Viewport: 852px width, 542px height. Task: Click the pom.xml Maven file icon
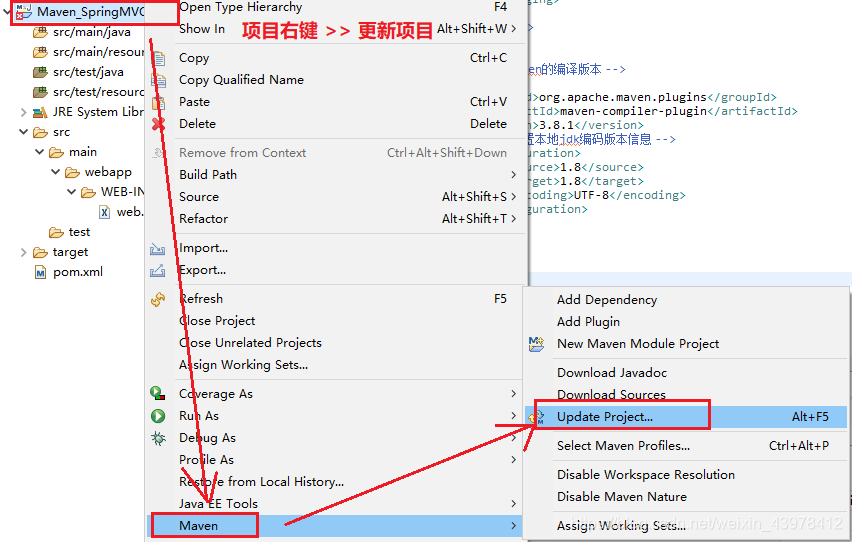pyautogui.click(x=40, y=272)
